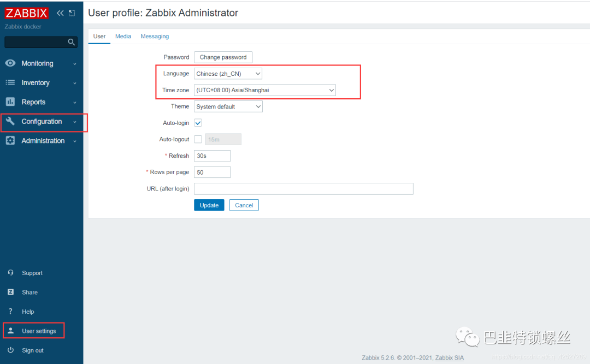Open Monitoring via the eye icon
This screenshot has width=590, height=364.
(x=10, y=63)
